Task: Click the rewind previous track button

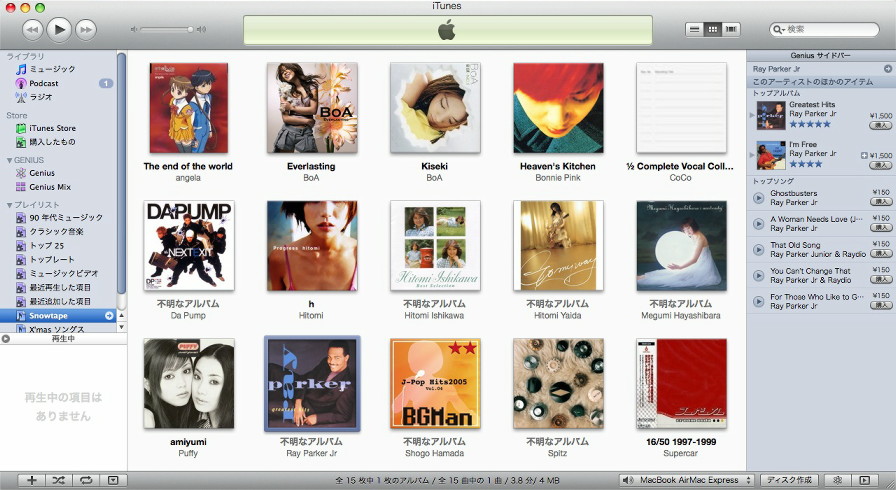Action: pos(33,30)
